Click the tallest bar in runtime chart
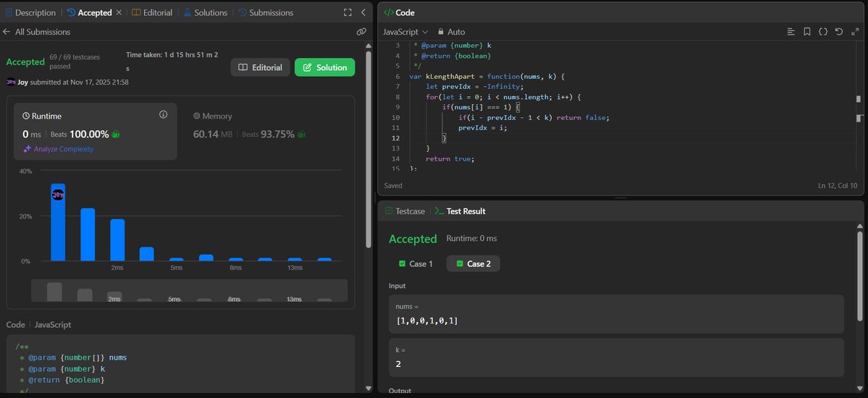Screen dimensions: 868x398 (58, 222)
